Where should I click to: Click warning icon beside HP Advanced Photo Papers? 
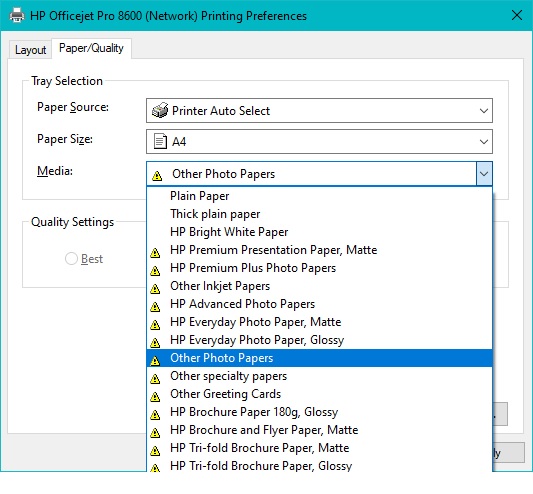click(x=155, y=307)
